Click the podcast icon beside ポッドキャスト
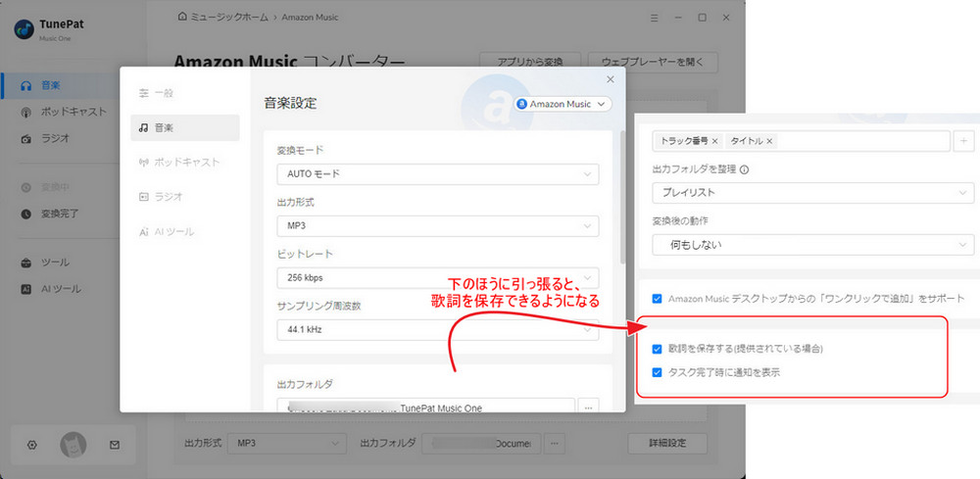 pyautogui.click(x=26, y=113)
